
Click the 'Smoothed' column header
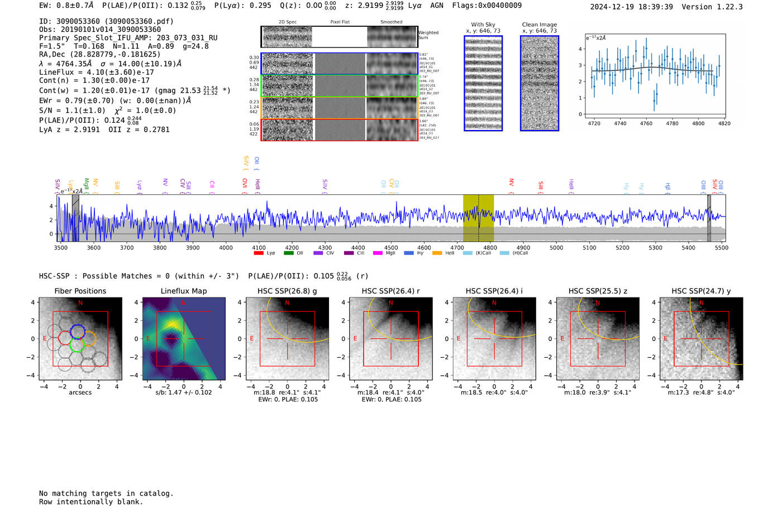pyautogui.click(x=392, y=22)
